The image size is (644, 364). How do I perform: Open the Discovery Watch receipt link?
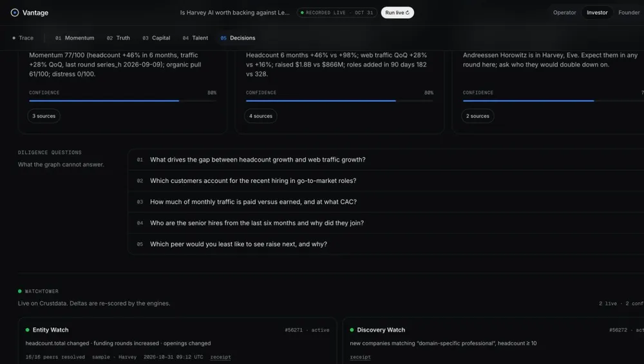coord(360,357)
